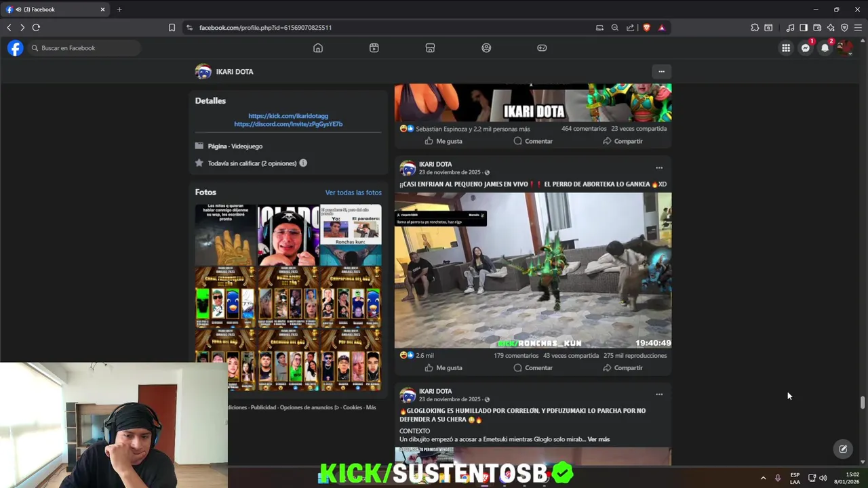
Task: Open Brave VPN shield icon
Action: pos(844,28)
